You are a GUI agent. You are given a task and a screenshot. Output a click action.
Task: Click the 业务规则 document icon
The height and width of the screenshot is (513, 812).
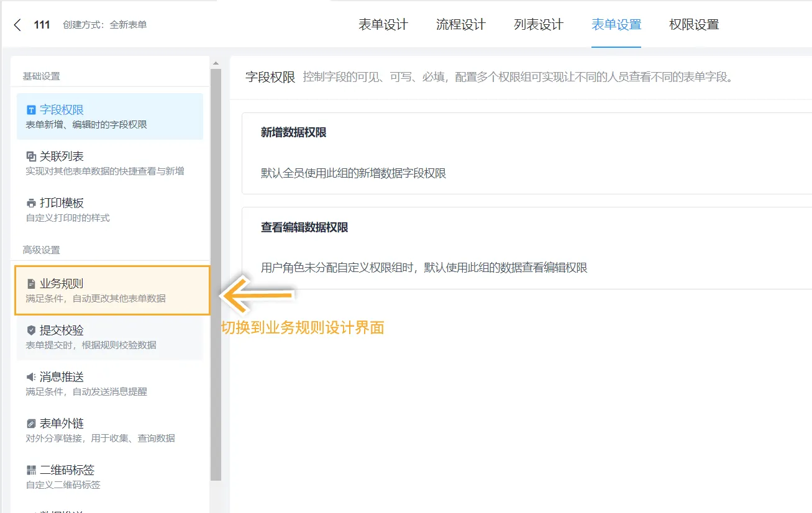click(31, 284)
